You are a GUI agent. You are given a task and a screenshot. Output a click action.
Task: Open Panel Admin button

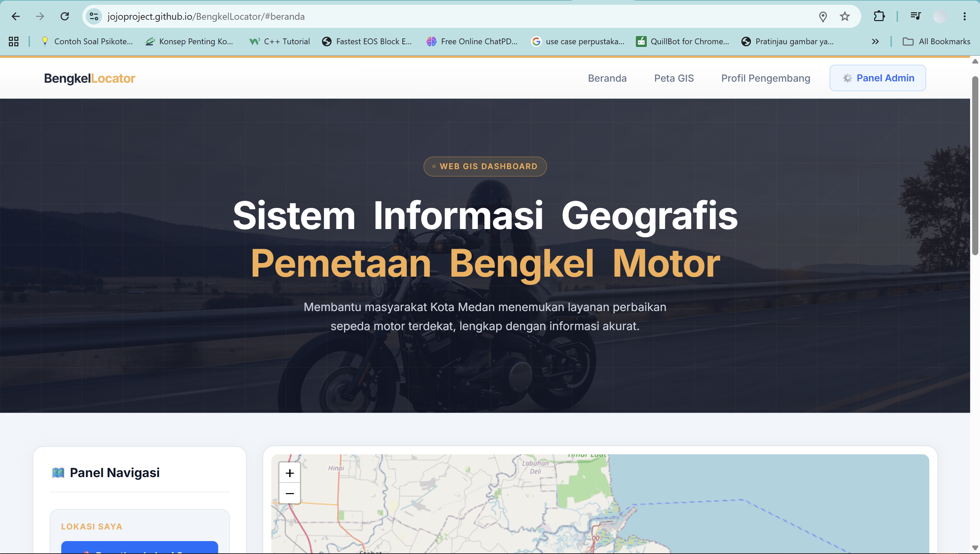click(878, 78)
